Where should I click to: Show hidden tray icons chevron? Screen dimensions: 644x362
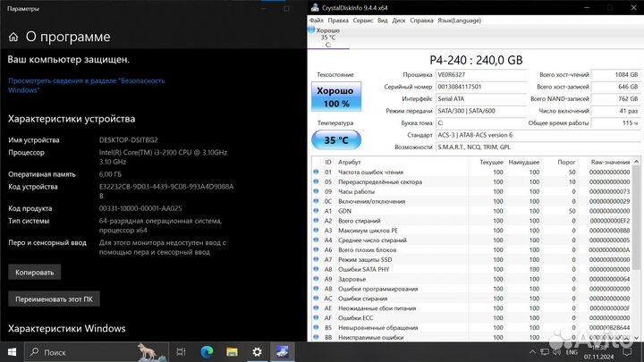pos(532,352)
